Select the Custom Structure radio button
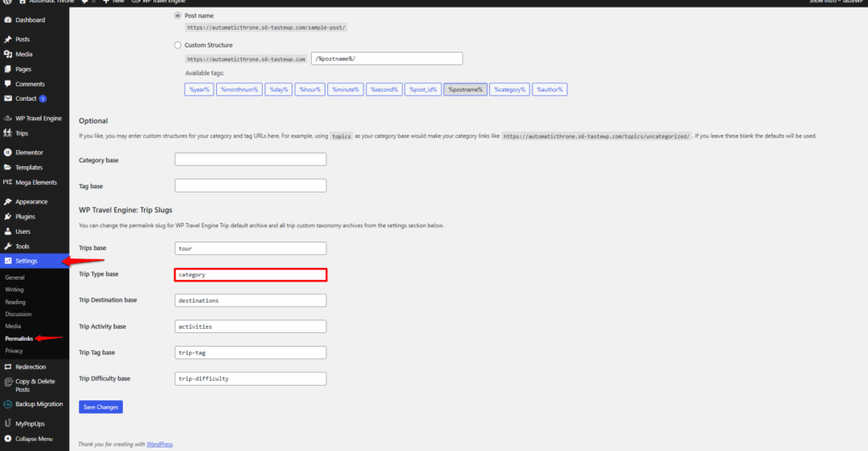The image size is (868, 451). tap(177, 45)
